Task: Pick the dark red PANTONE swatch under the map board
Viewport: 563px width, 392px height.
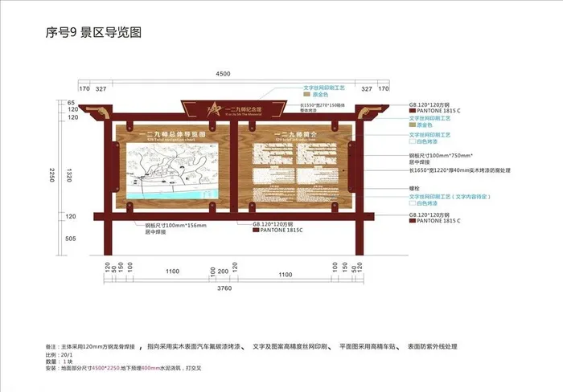Action: 257,231
